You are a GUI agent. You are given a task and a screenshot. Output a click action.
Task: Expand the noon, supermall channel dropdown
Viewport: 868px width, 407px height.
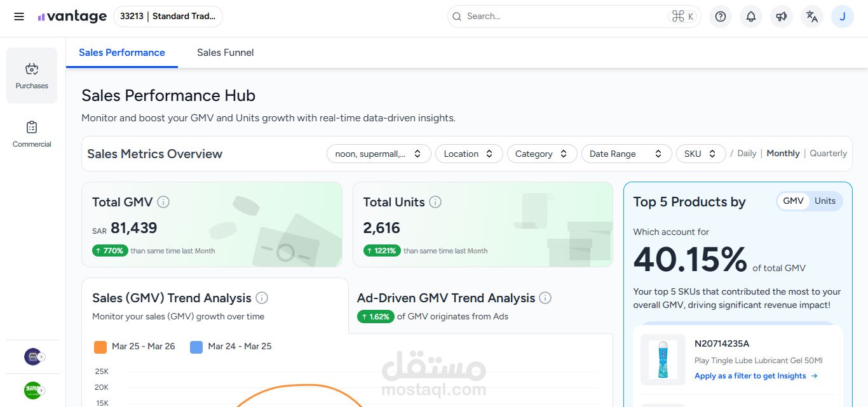coord(379,154)
